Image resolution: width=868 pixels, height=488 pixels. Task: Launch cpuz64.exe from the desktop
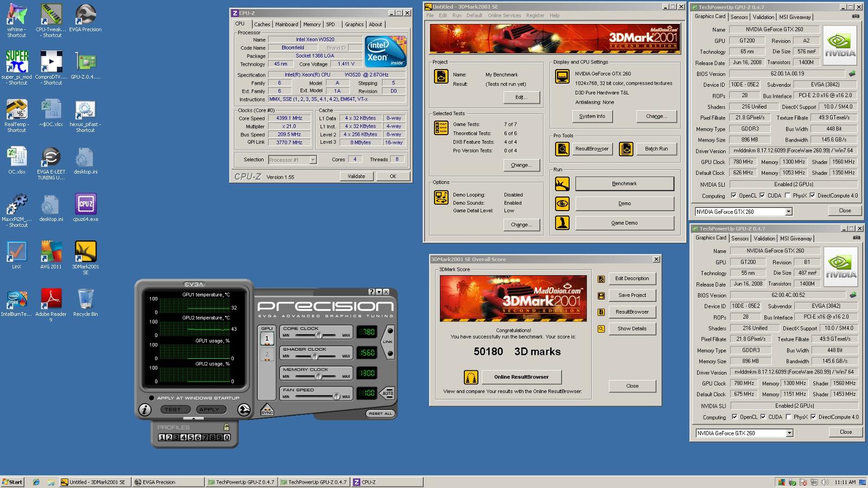85,204
